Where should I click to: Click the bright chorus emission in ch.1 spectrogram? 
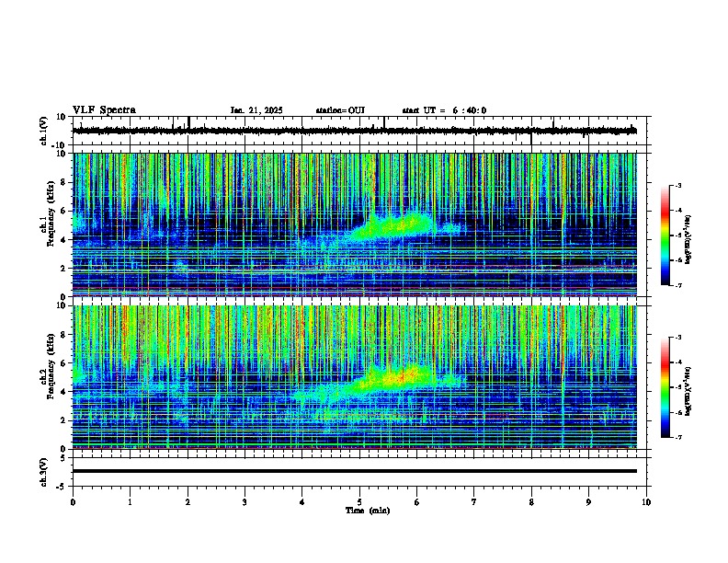coord(394,226)
